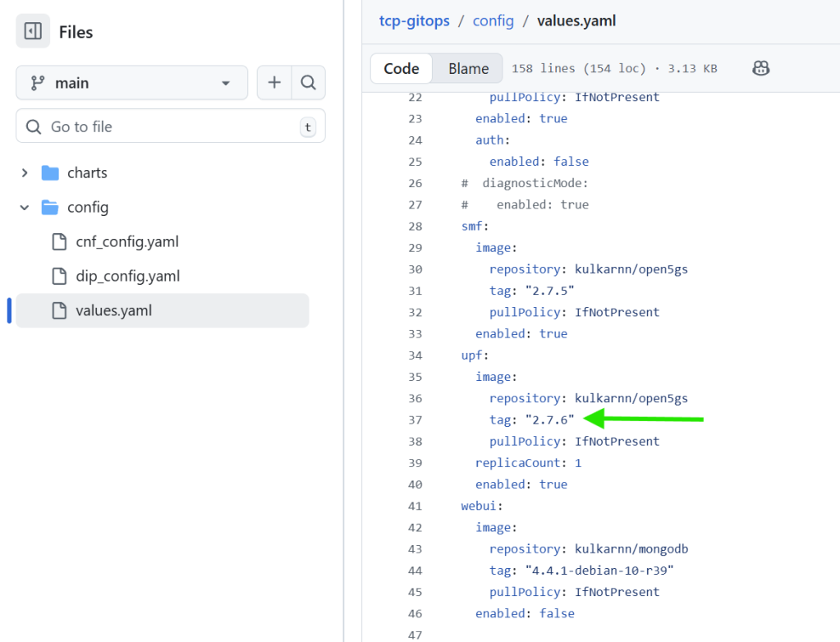This screenshot has height=642, width=840.
Task: Switch to the Blame tab
Action: tap(468, 69)
